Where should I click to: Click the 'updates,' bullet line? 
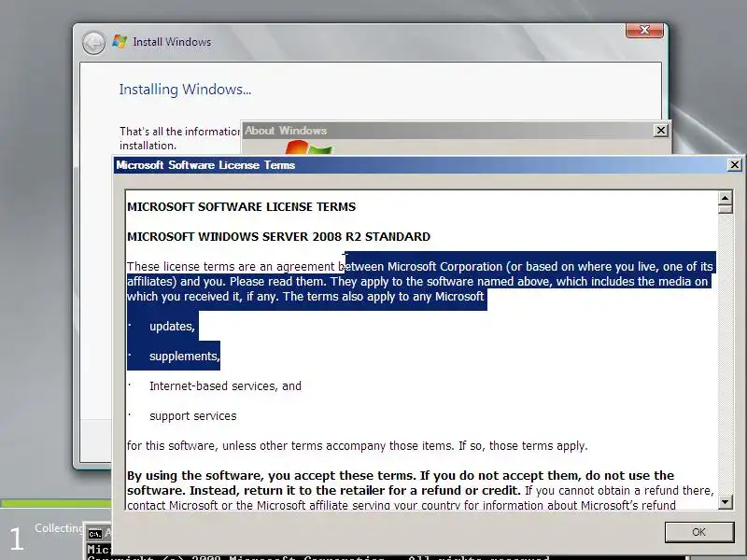click(x=172, y=326)
